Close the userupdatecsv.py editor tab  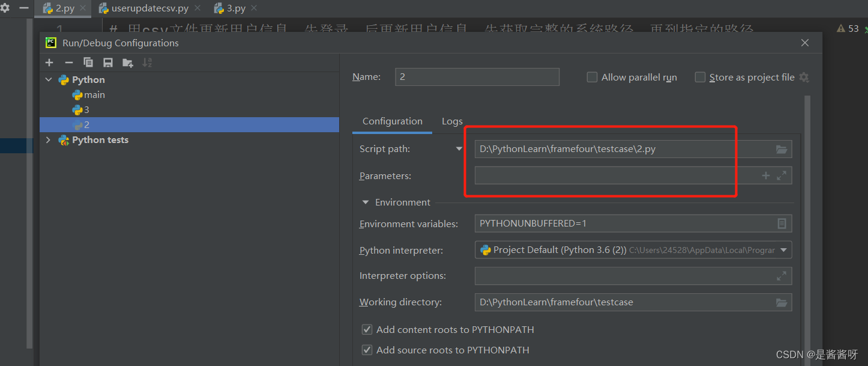point(197,8)
